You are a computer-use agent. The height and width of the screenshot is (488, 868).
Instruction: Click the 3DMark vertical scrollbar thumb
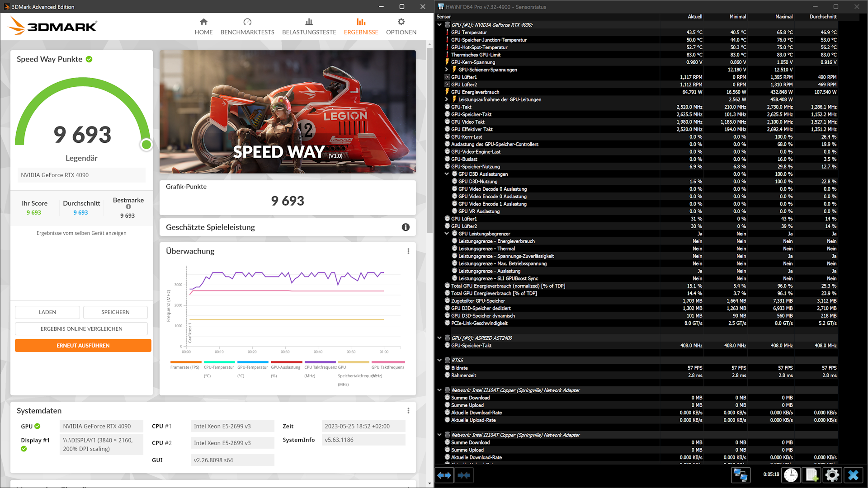click(429, 140)
